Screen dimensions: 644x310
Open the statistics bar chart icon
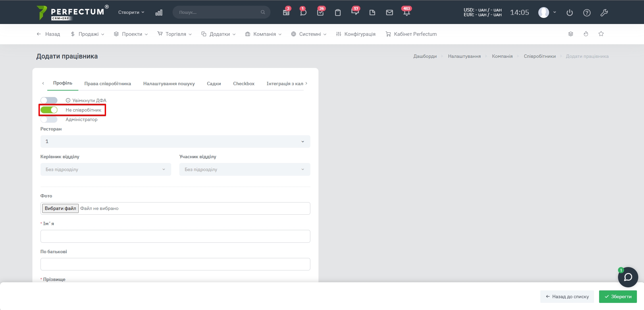(x=159, y=13)
